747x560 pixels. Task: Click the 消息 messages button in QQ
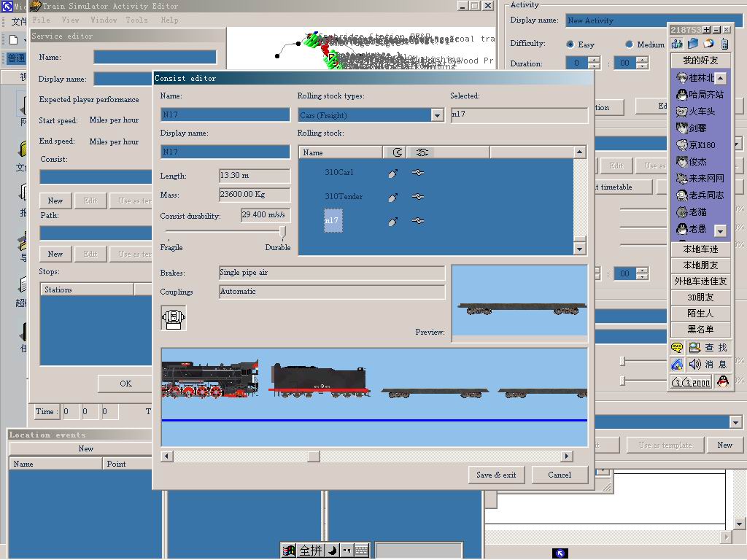click(x=708, y=365)
